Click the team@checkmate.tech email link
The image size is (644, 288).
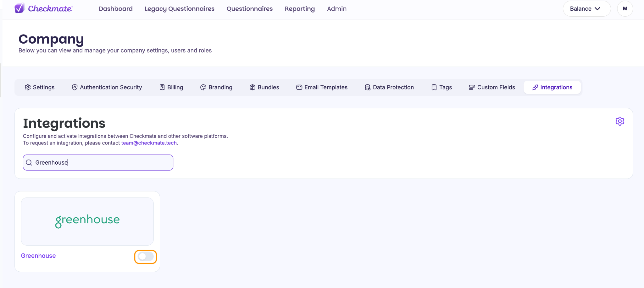click(149, 143)
